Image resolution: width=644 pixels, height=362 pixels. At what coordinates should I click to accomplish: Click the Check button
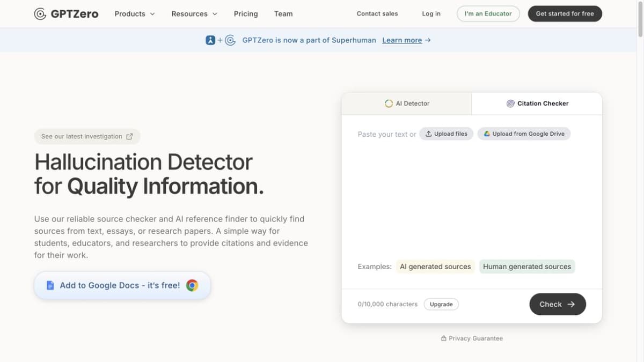(558, 304)
